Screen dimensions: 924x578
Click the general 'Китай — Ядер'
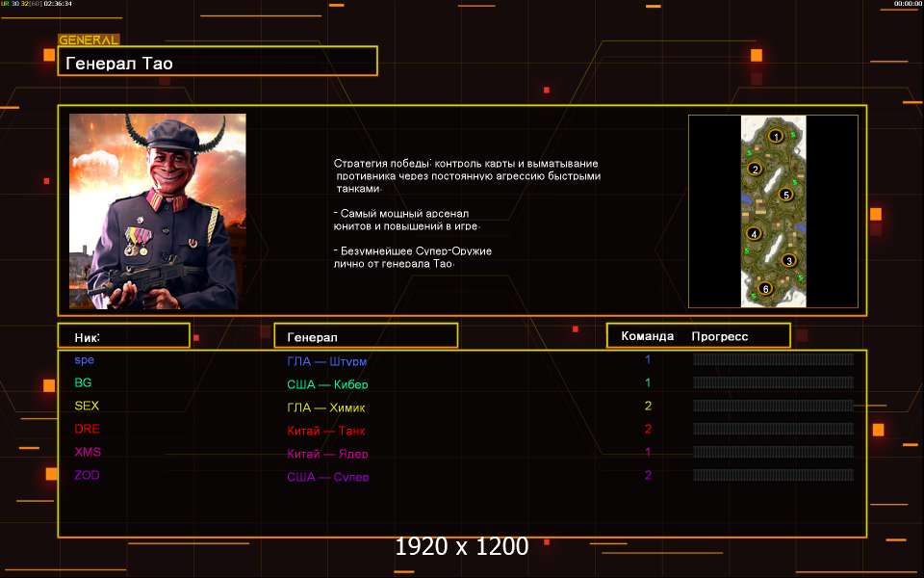coord(327,454)
